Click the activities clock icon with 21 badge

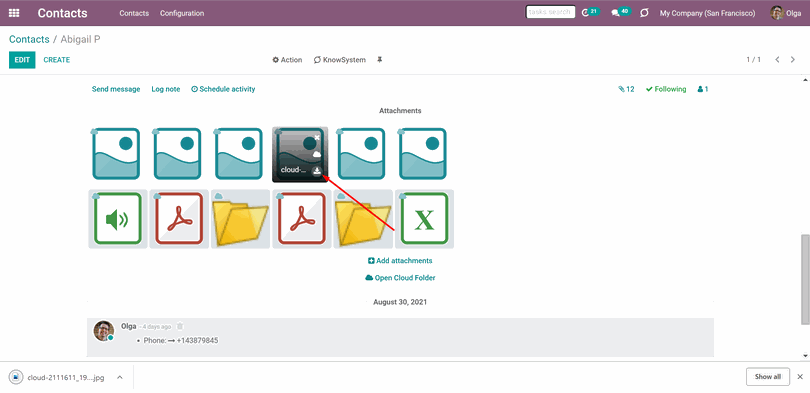tap(585, 13)
